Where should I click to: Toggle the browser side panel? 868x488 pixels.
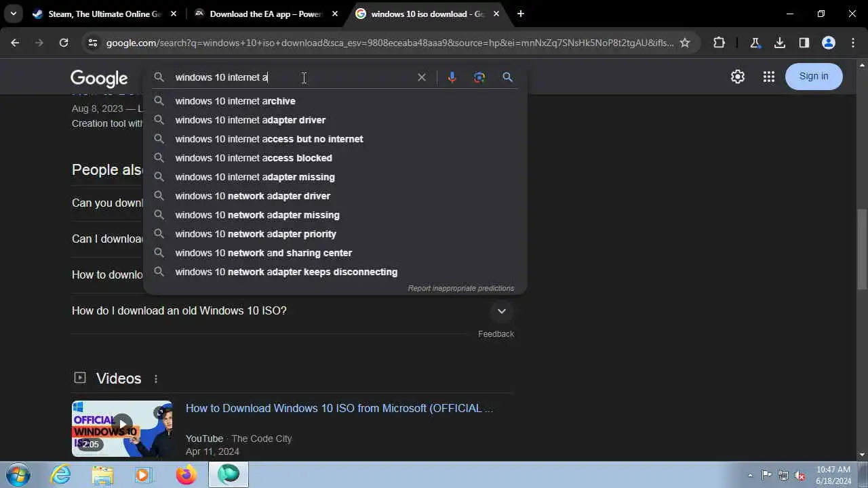coord(804,43)
